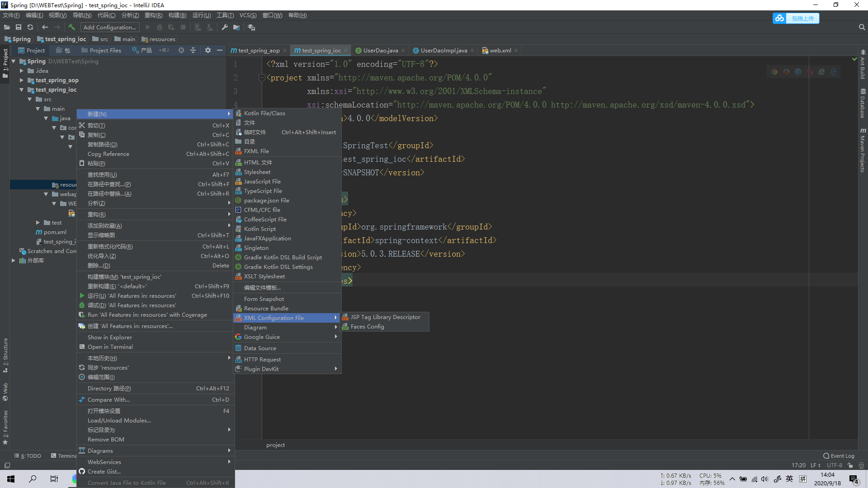
Task: Switch to the UserDao.java editor tab
Action: pos(380,51)
